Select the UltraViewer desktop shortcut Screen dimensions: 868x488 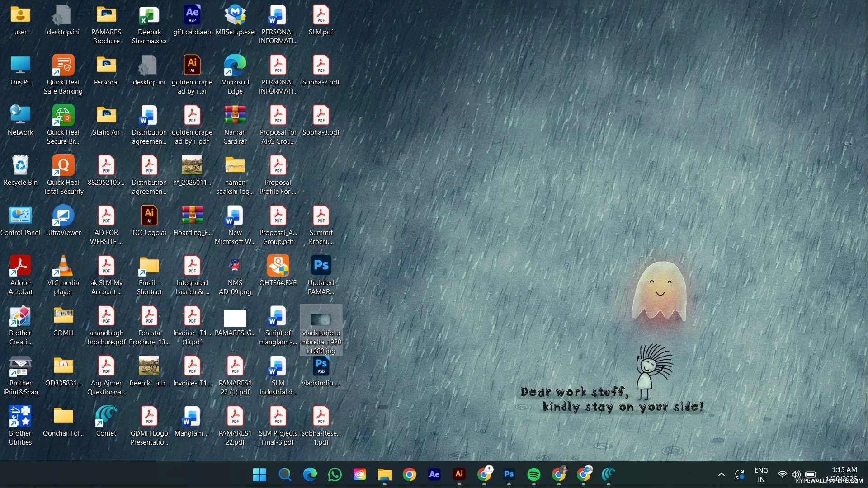[x=63, y=216]
